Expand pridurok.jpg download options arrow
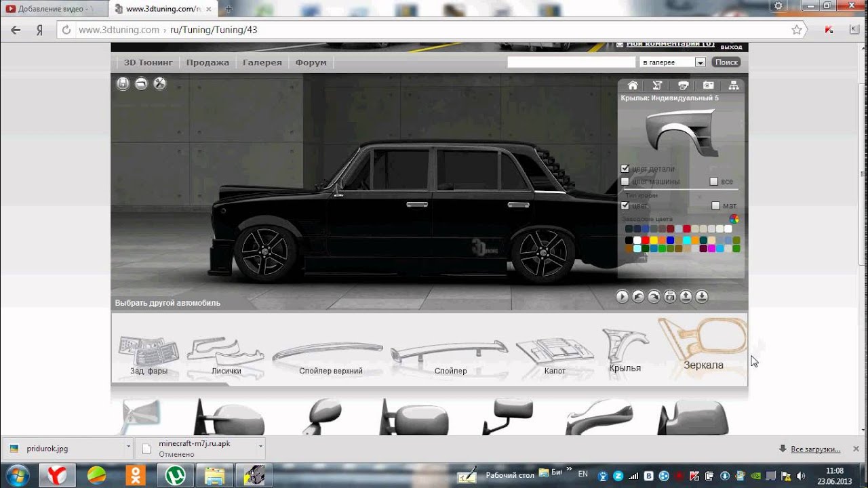This screenshot has height=488, width=868. pos(128,448)
